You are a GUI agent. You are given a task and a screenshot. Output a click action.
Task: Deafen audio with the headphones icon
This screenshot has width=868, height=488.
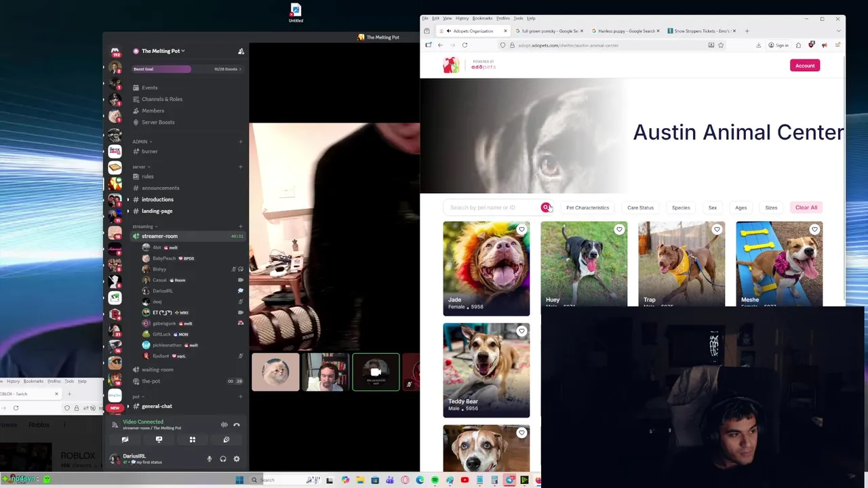pyautogui.click(x=223, y=459)
